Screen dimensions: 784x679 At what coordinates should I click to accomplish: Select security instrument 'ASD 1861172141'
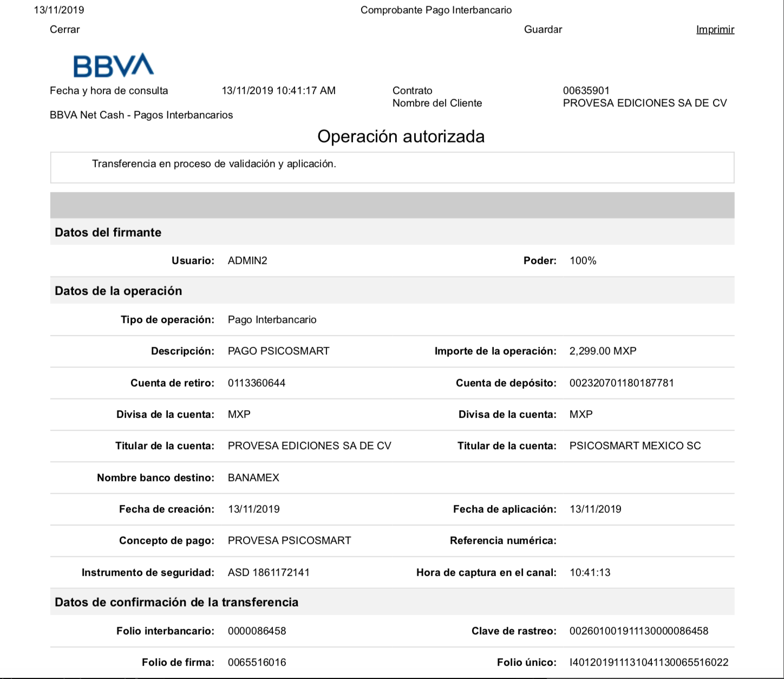pyautogui.click(x=269, y=572)
